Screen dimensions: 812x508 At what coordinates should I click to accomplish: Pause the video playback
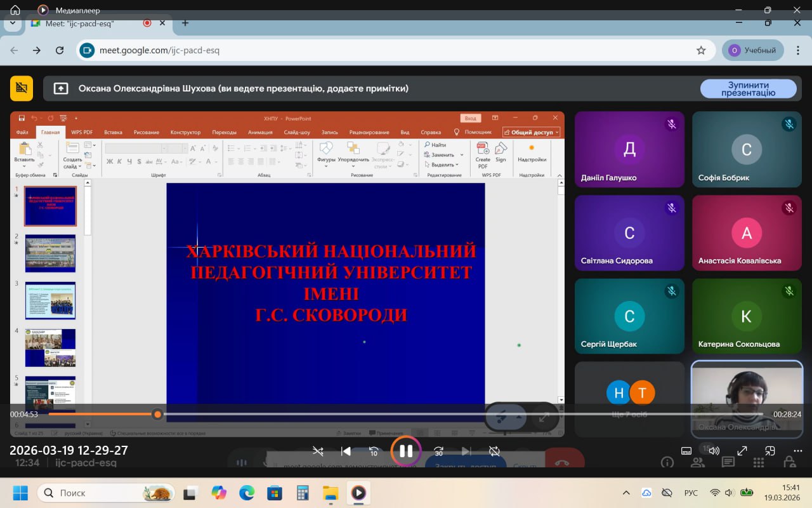point(406,451)
